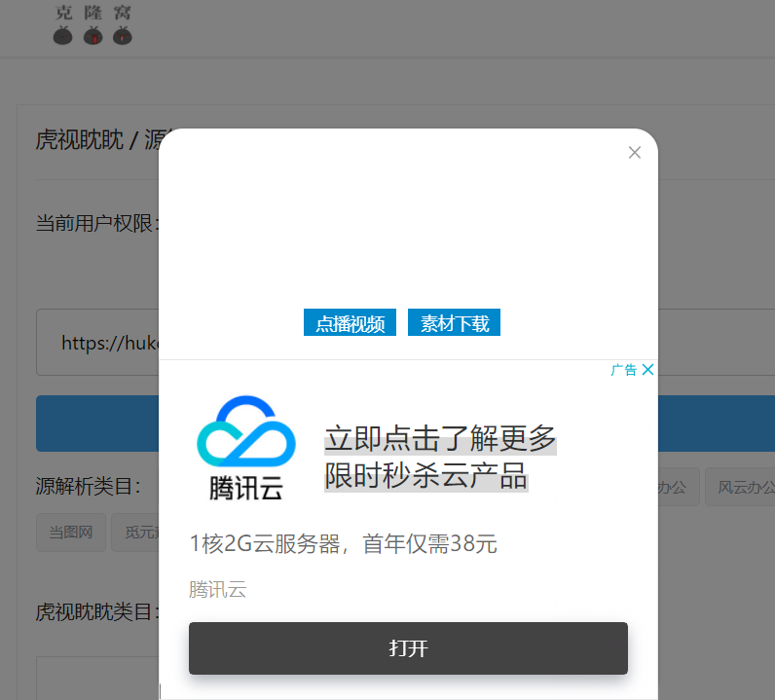Click the 1核2G云服务器 ad description

tap(343, 544)
